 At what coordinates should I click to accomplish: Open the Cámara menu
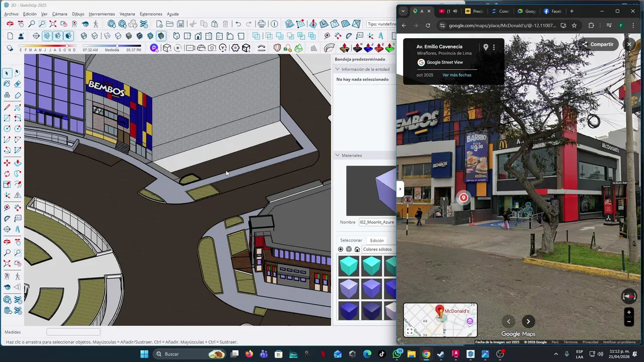59,14
